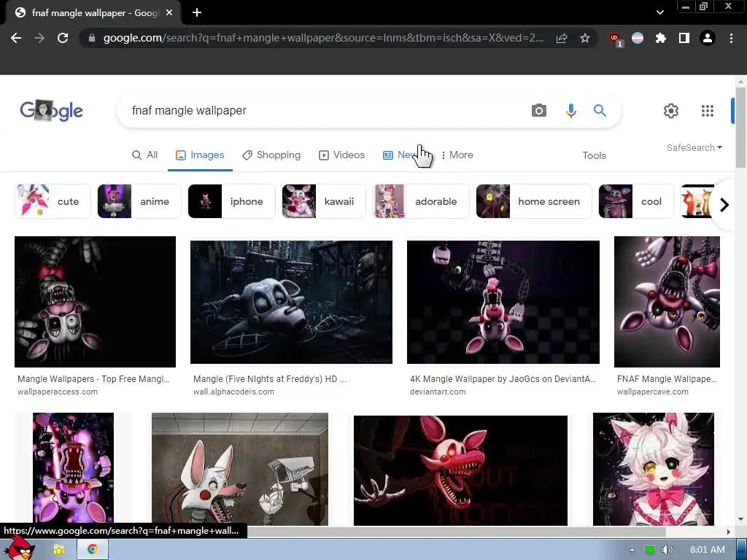Image resolution: width=747 pixels, height=560 pixels.
Task: Filter by the cool chip
Action: (636, 201)
